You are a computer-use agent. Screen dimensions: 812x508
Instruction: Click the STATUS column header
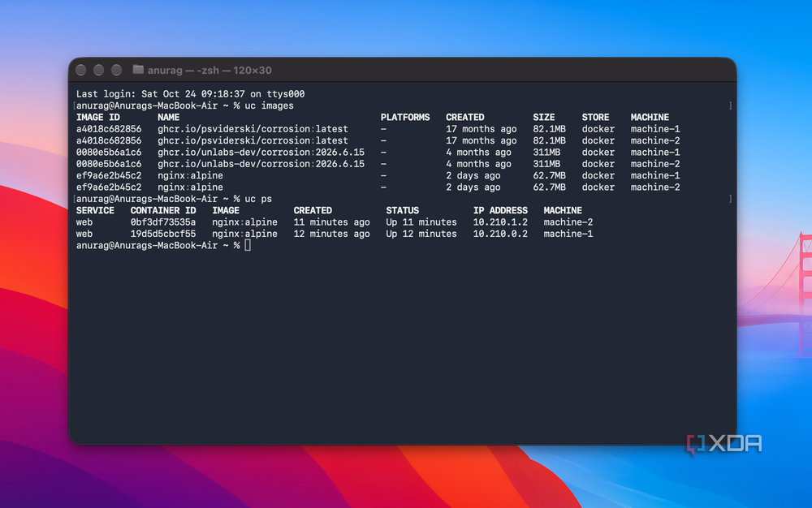(403, 210)
